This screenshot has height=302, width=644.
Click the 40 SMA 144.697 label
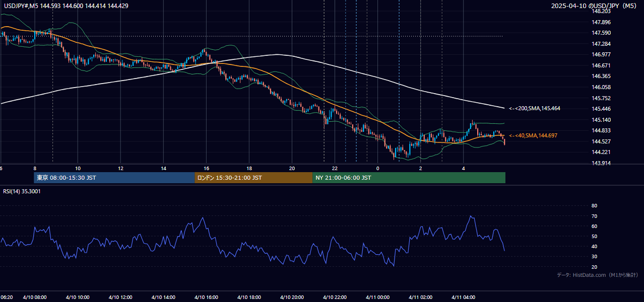pyautogui.click(x=533, y=136)
